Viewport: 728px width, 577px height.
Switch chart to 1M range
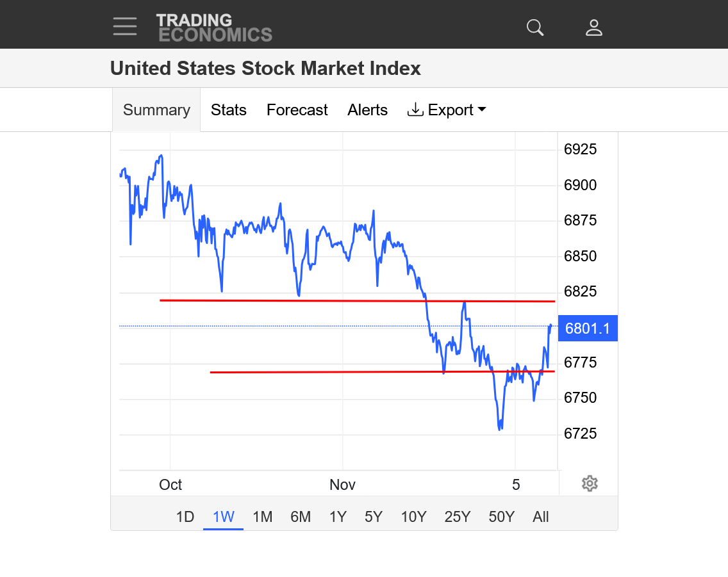(263, 517)
